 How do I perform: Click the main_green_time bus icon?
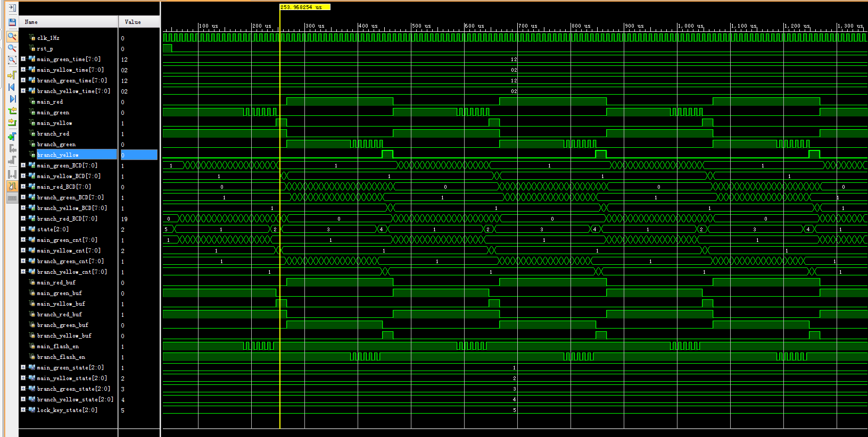click(32, 59)
